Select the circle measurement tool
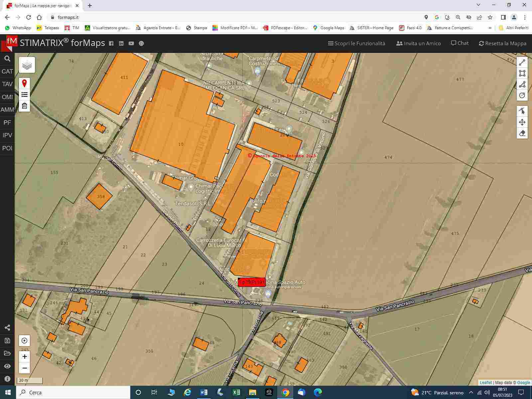532x399 pixels. 522,95
